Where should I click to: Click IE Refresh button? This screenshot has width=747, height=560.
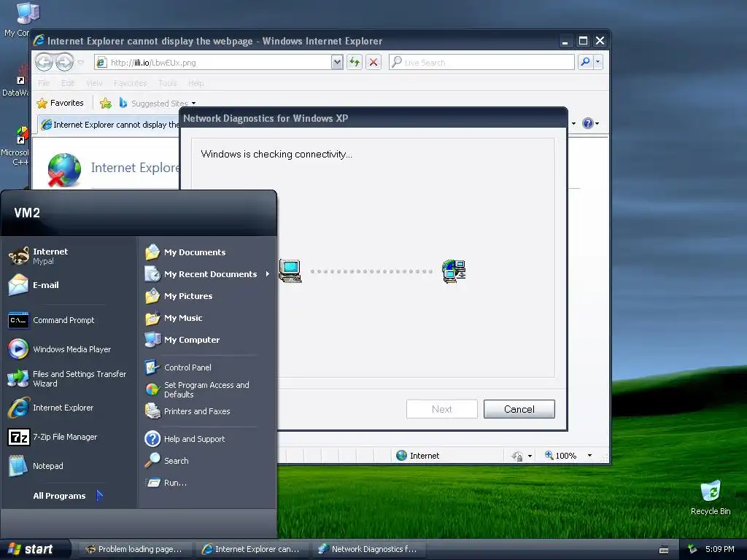[355, 63]
